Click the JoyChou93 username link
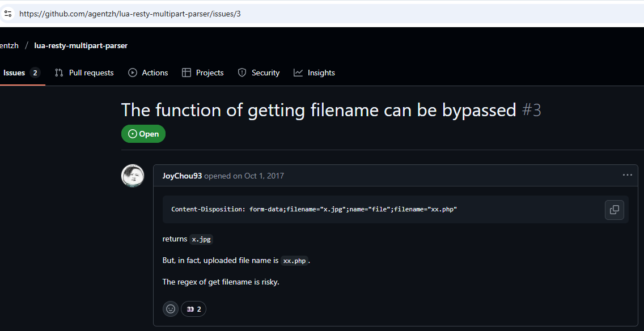Image resolution: width=644 pixels, height=331 pixels. [x=182, y=176]
